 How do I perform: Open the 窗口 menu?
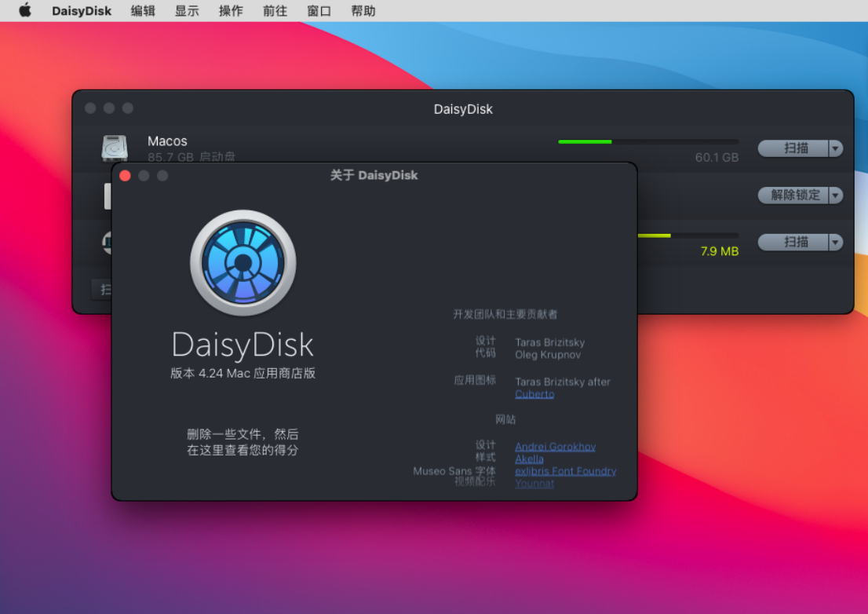[x=319, y=11]
